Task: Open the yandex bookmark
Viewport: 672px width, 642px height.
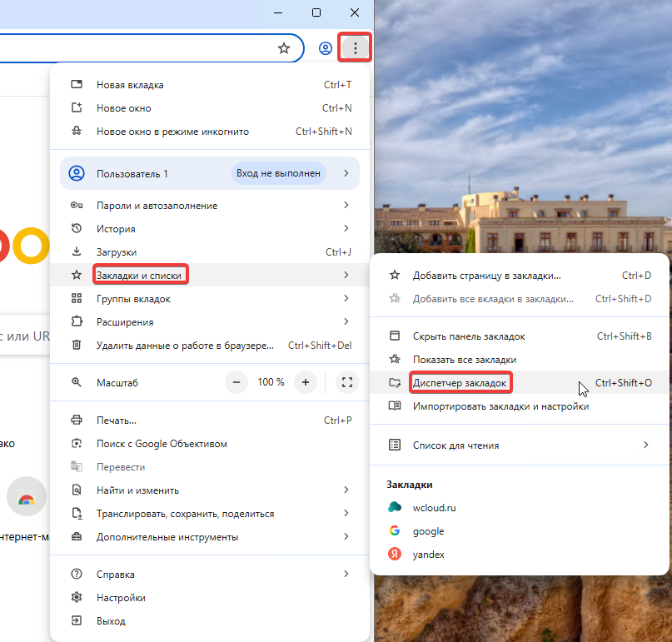Action: tap(428, 554)
